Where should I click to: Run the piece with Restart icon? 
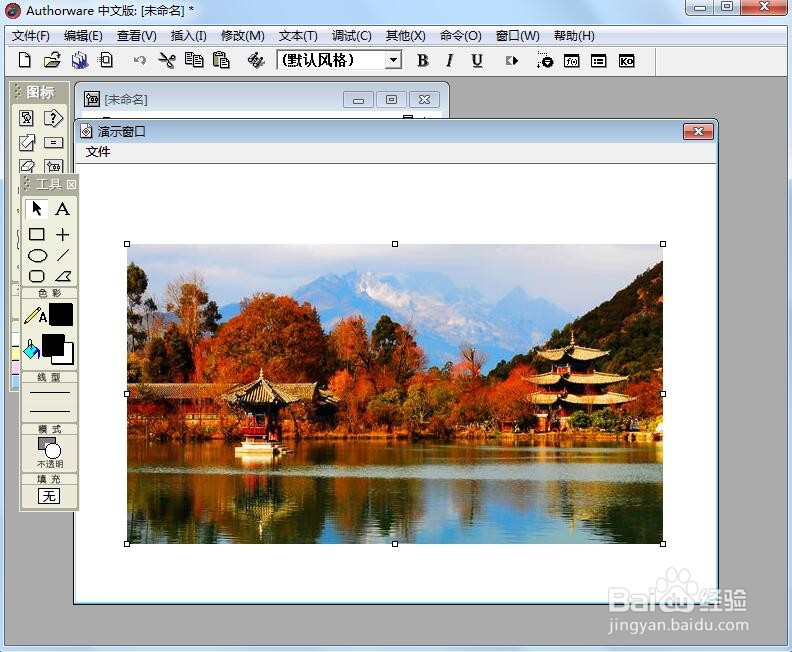[x=512, y=61]
